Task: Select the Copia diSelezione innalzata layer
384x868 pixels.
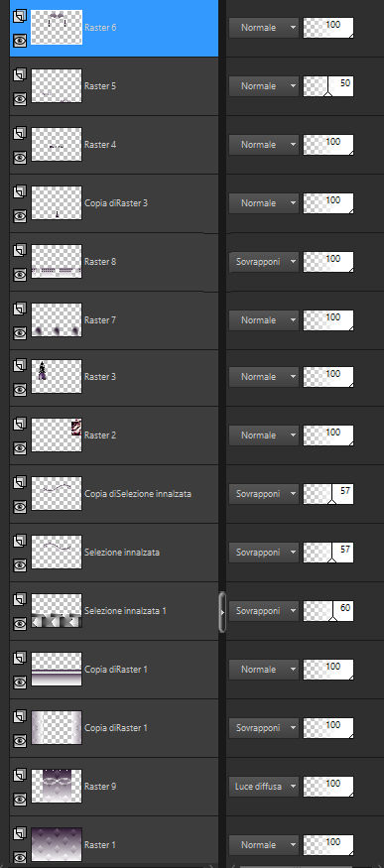Action: point(138,494)
